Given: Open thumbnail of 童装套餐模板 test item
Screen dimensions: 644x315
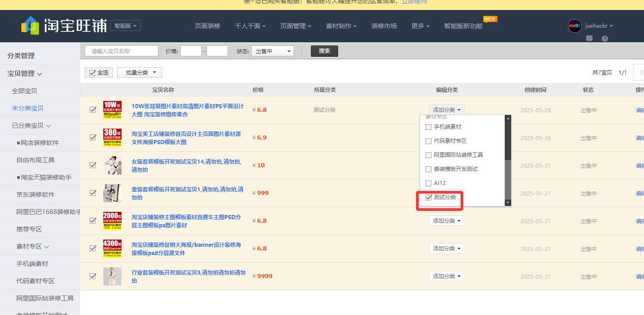Looking at the screenshot, I should point(112,193).
